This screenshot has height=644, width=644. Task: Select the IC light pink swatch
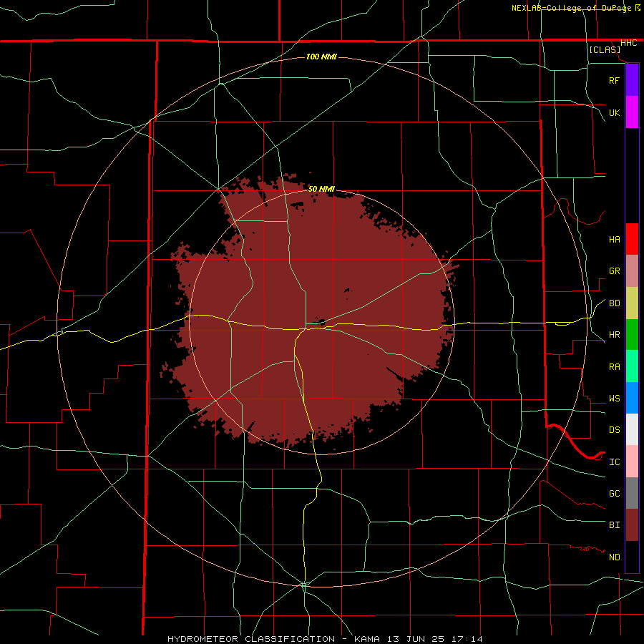tap(632, 462)
